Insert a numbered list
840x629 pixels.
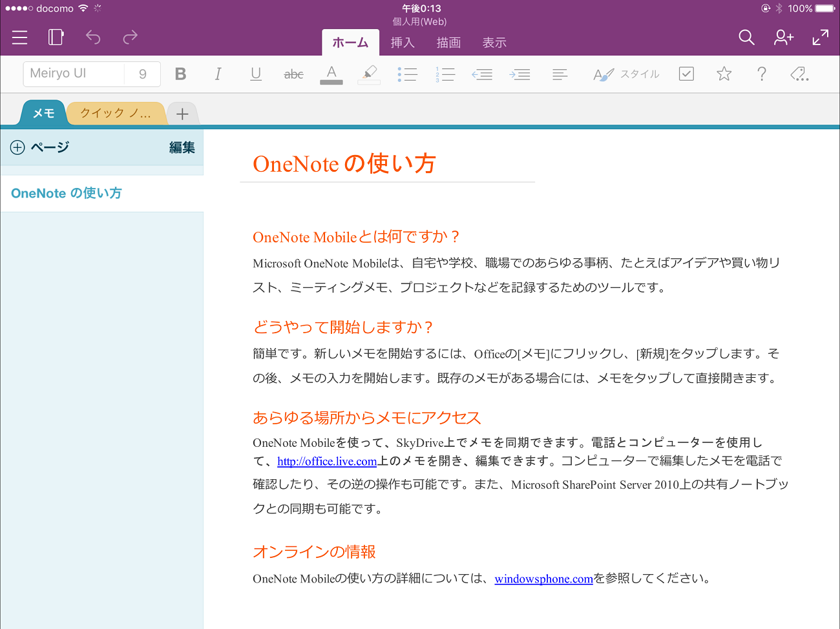pos(445,74)
